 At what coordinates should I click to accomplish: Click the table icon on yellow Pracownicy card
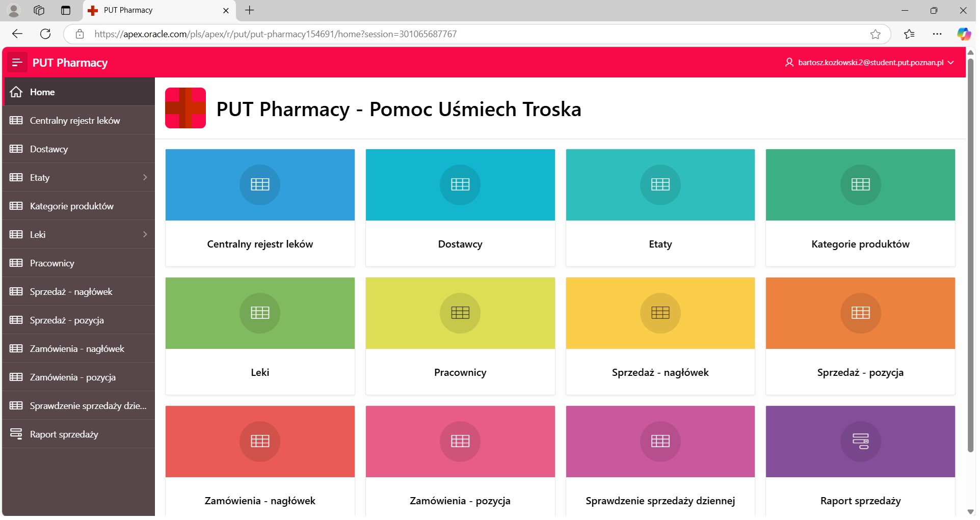click(460, 313)
